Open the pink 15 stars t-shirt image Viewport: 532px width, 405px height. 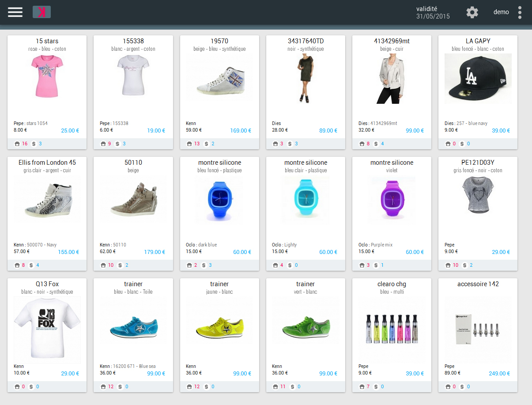pos(47,76)
